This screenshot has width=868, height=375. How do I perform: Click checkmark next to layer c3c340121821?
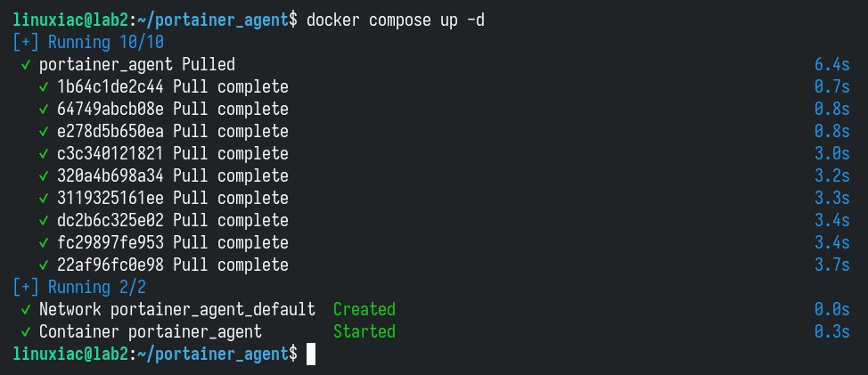click(x=44, y=154)
